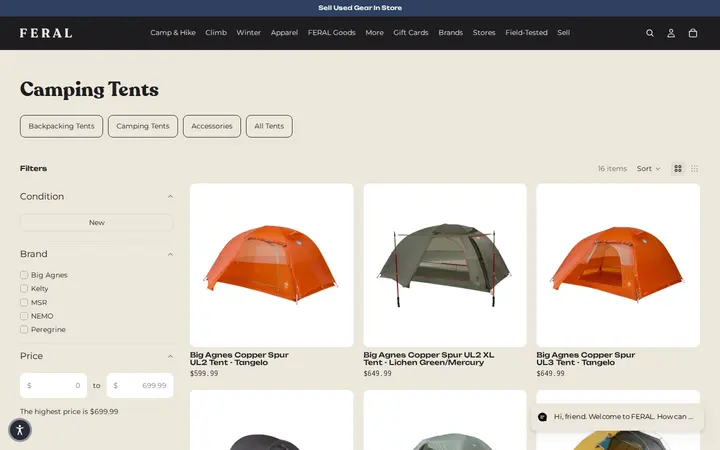This screenshot has height=450, width=720.
Task: Click Copper Spur UL2 Tangelo tent image
Action: coord(272,265)
